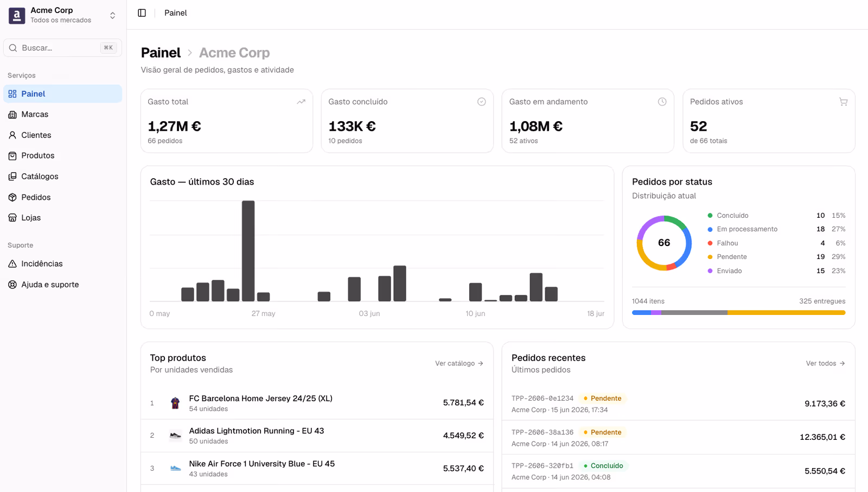Open the Painel menu item
Screen dimensions: 868x492
click(63, 94)
